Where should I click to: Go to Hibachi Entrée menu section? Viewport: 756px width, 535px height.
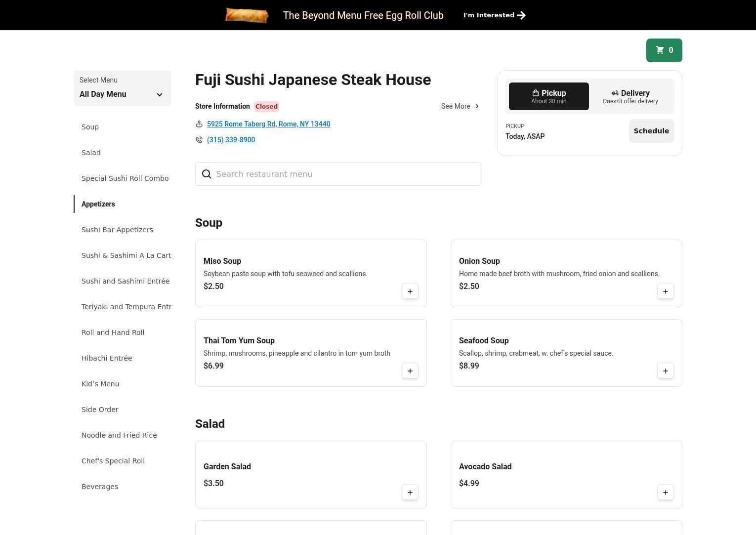[107, 358]
